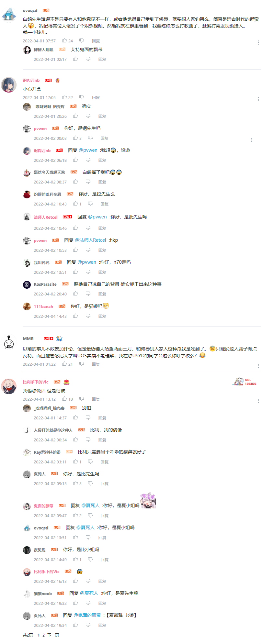
Task: Open 锯肉刀nb's profile avatar
Action: [x=9, y=85]
